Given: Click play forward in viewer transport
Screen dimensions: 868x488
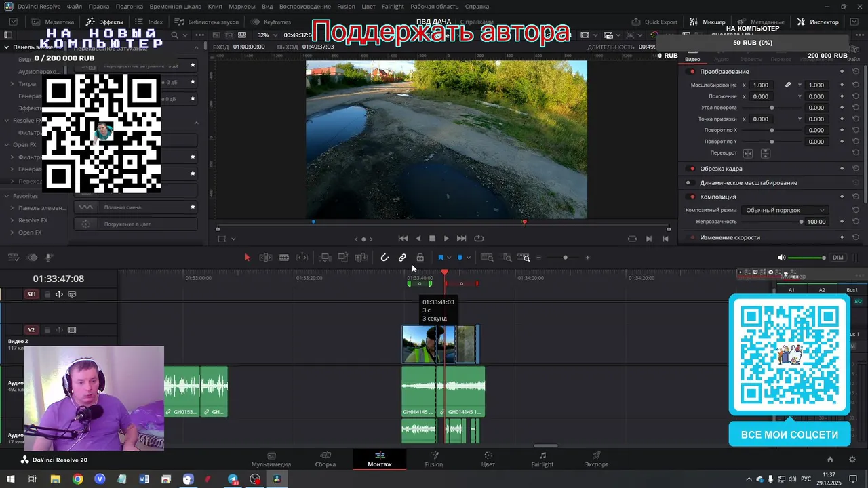Looking at the screenshot, I should pyautogui.click(x=446, y=239).
